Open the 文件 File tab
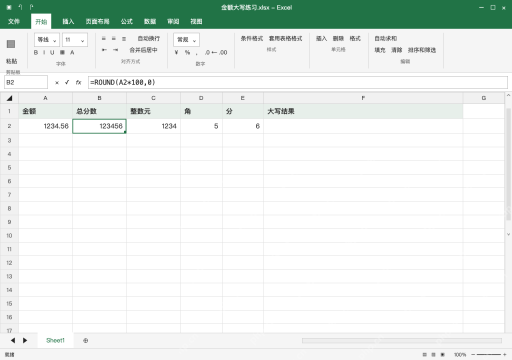This screenshot has width=512, height=360. pyautogui.click(x=14, y=22)
